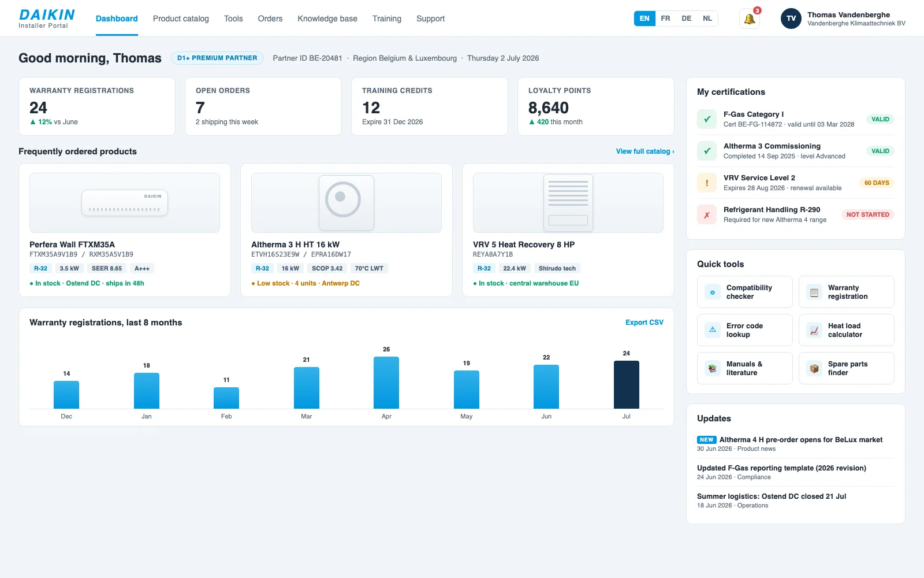Click Low stock Antwerp DC status
This screenshot has width=924, height=578.
[x=305, y=283]
